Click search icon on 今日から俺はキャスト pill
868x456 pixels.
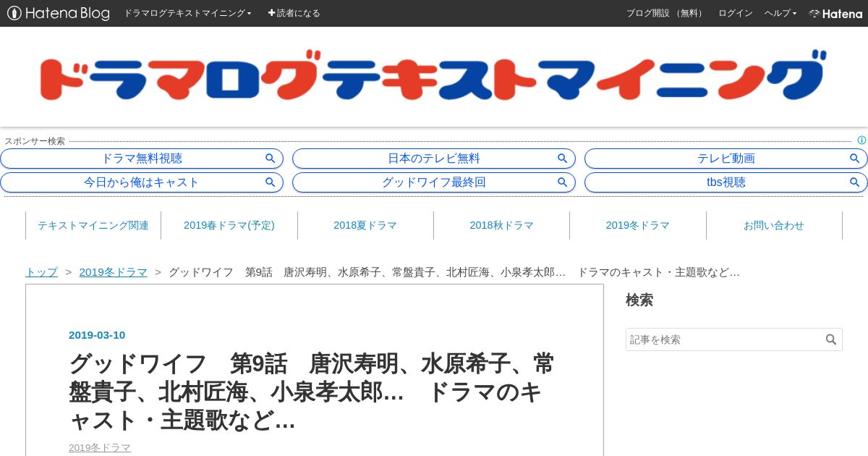271,182
